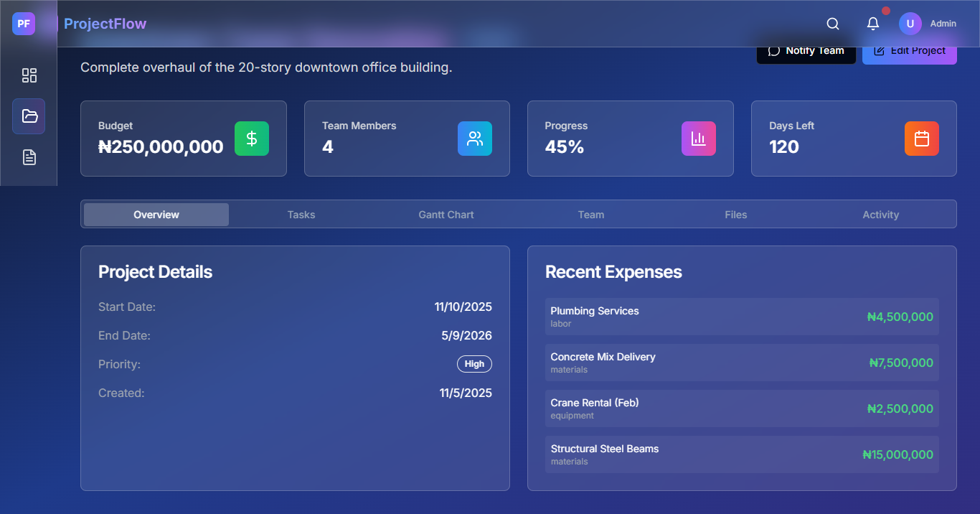Open notifications bell icon

[873, 24]
